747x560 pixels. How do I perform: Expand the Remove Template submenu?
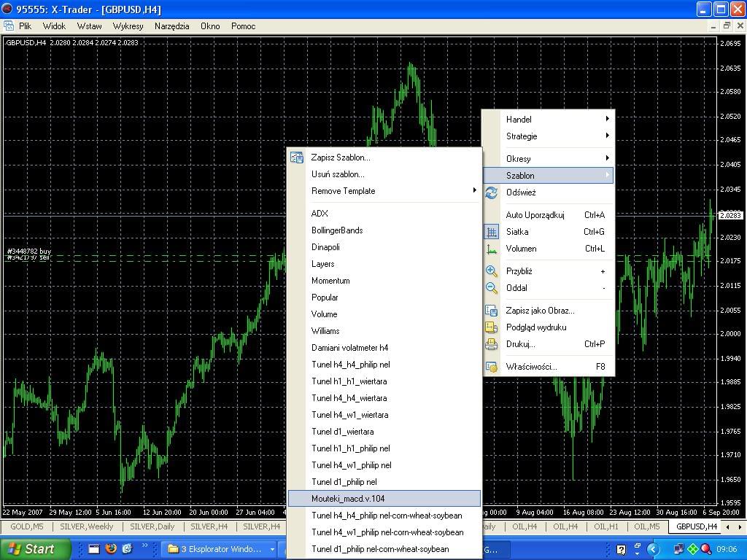384,191
